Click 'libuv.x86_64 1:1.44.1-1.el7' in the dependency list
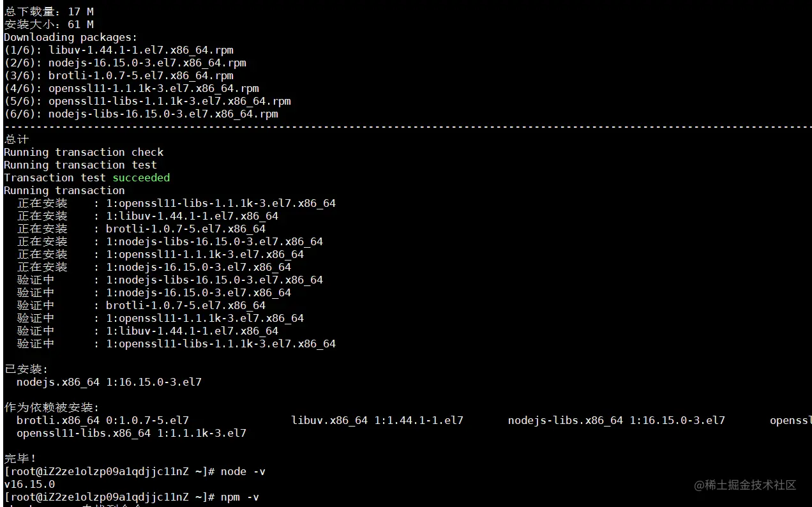The width and height of the screenshot is (812, 507). coord(377,420)
